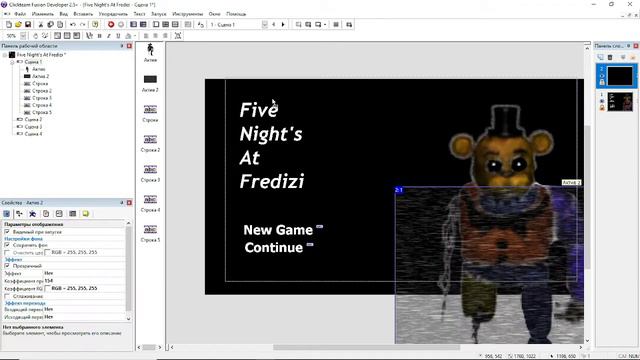The width and height of the screenshot is (640, 360).
Task: Click the 'Continue' text on canvas
Action: click(x=273, y=247)
